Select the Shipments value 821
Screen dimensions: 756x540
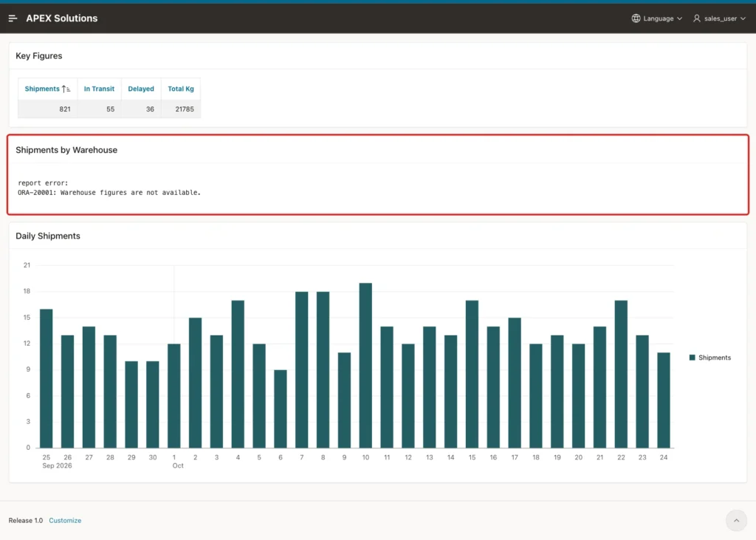coord(65,109)
